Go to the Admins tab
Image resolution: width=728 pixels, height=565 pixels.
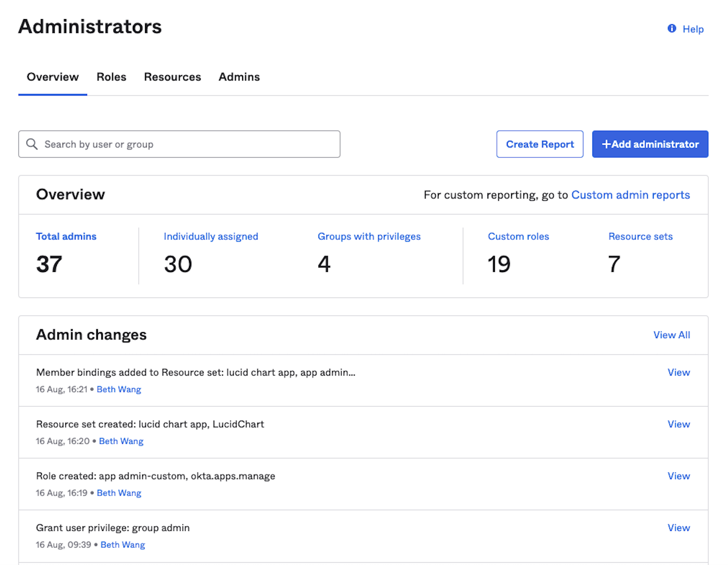[x=239, y=77]
